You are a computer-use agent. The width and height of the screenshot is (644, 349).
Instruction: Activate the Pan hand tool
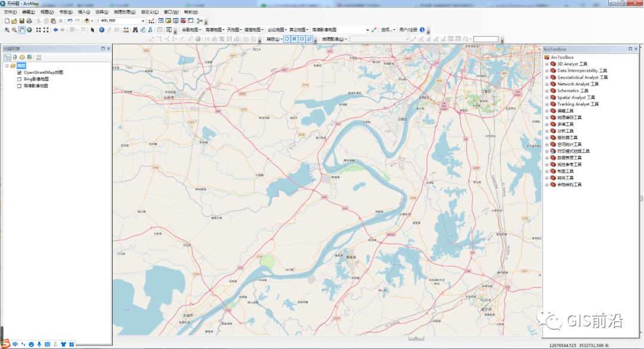(22, 30)
